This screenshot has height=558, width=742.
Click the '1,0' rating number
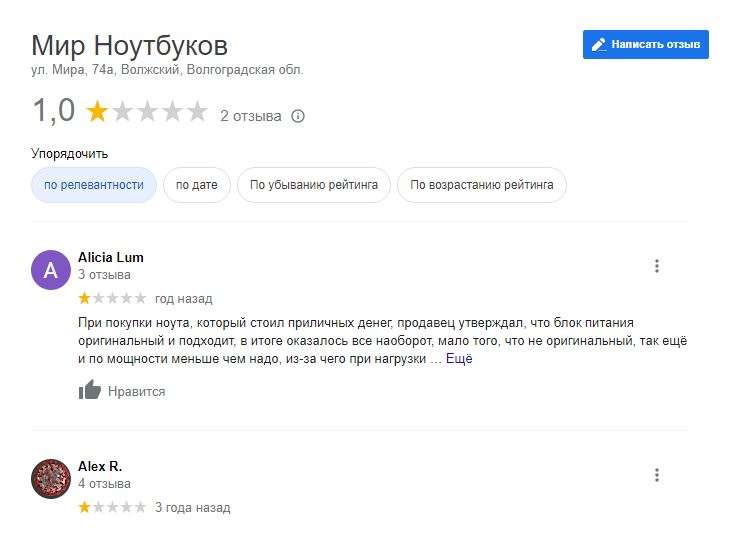pyautogui.click(x=53, y=111)
